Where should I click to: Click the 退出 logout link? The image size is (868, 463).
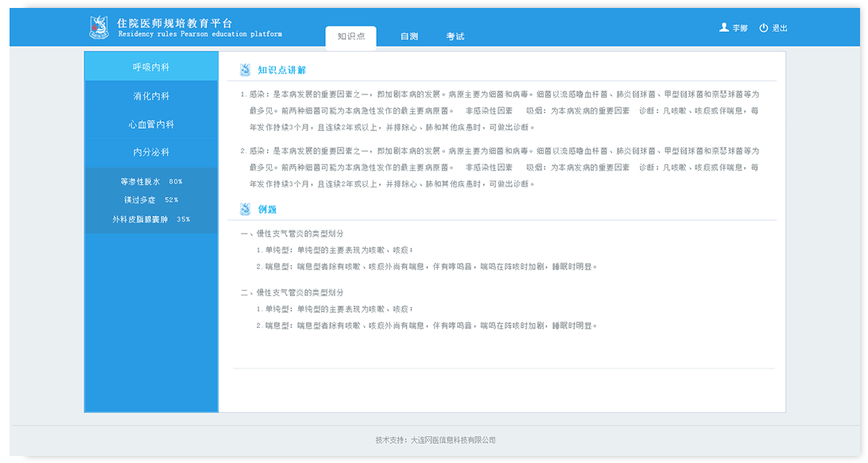780,28
